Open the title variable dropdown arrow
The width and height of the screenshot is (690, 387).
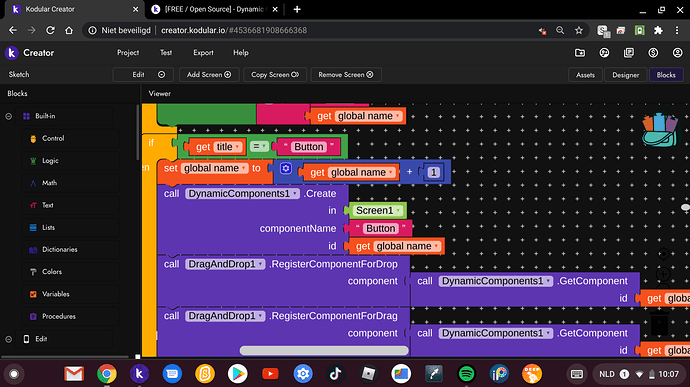237,147
